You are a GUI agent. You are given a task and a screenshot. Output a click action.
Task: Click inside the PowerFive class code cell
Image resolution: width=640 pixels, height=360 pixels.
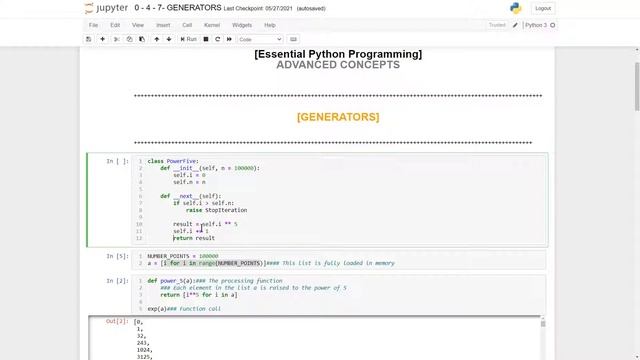(x=339, y=200)
